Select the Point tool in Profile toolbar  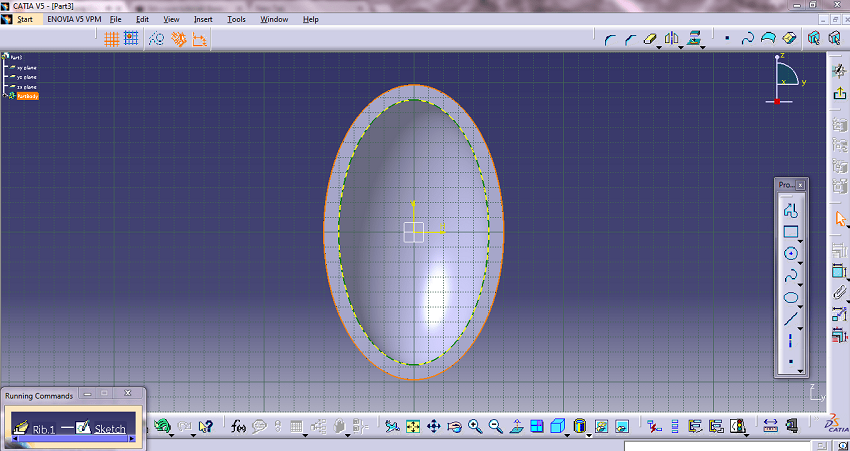[x=791, y=362]
